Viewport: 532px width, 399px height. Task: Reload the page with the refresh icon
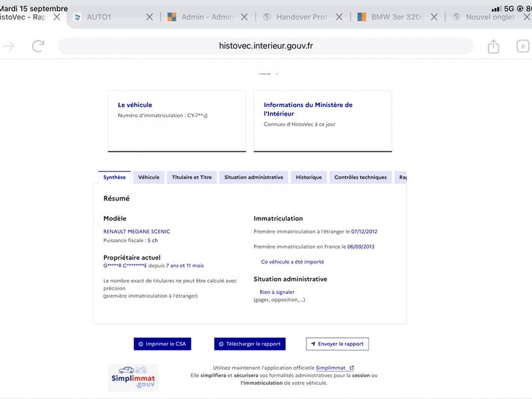click(38, 46)
